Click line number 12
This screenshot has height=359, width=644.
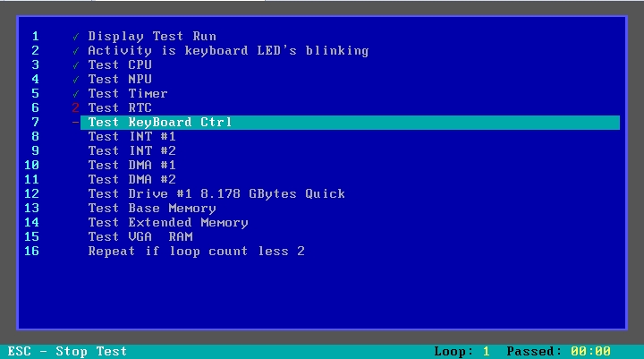tap(31, 193)
